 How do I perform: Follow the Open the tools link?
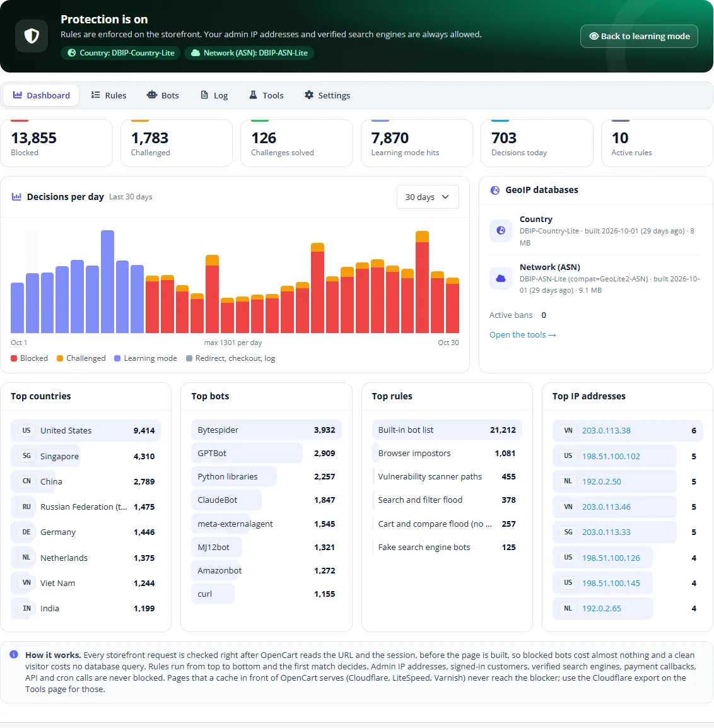click(x=522, y=335)
